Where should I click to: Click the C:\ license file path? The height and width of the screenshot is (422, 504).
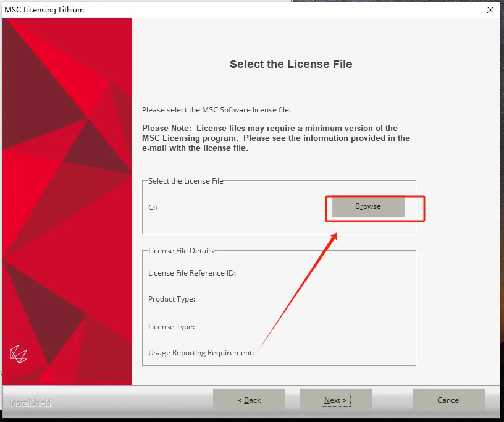click(x=153, y=208)
